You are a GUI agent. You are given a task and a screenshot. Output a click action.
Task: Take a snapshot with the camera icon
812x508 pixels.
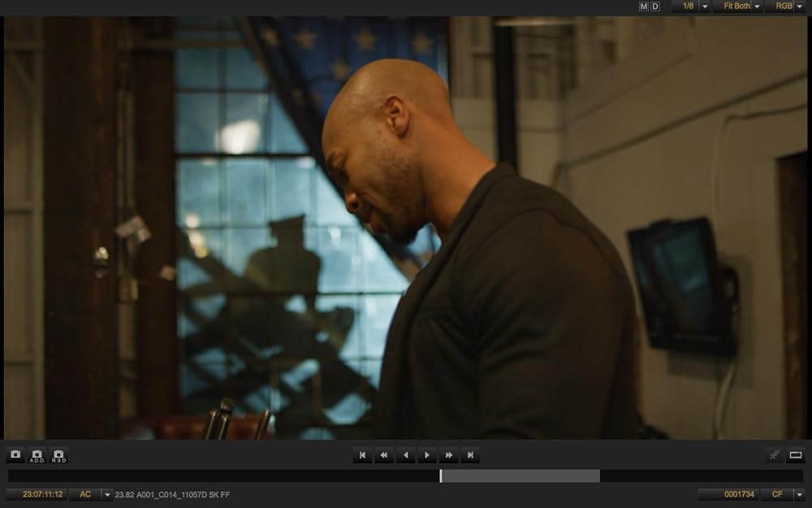(x=15, y=455)
